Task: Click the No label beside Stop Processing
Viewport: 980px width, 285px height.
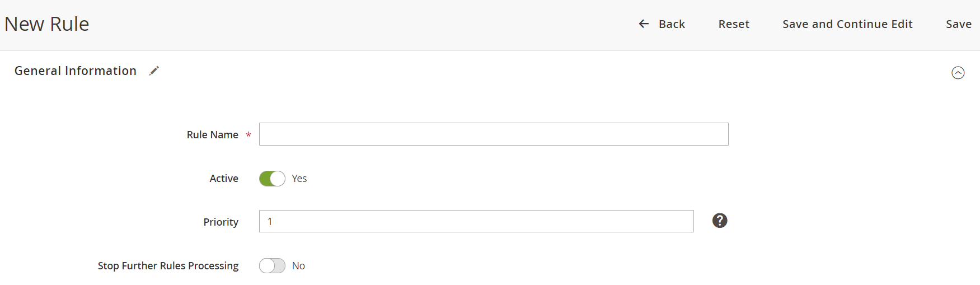Action: point(298,266)
